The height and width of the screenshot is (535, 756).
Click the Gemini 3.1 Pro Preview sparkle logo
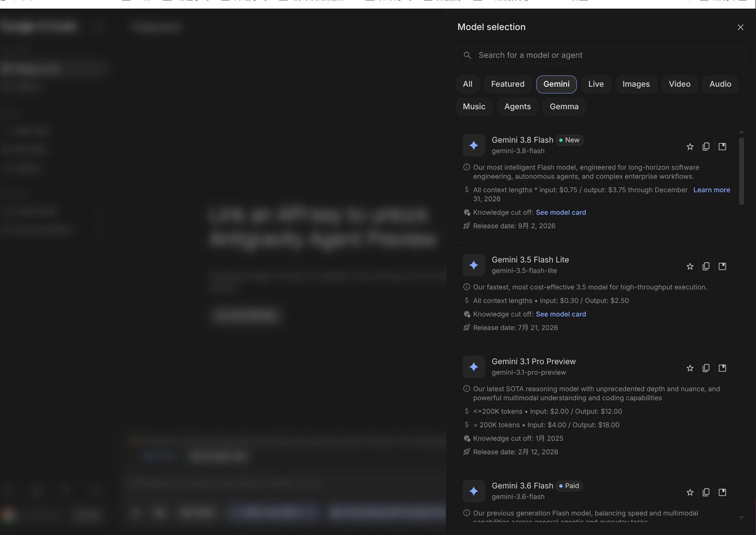(x=474, y=366)
